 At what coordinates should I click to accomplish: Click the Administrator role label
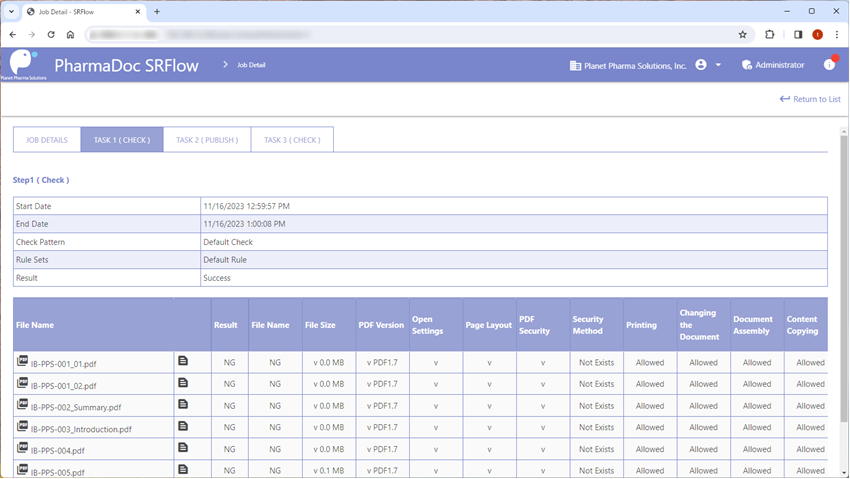780,65
